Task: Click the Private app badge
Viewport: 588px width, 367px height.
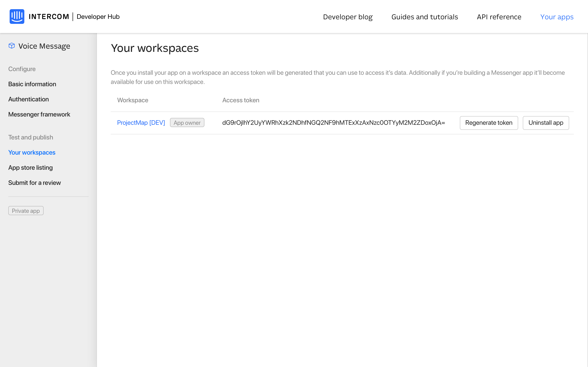Action: click(26, 211)
